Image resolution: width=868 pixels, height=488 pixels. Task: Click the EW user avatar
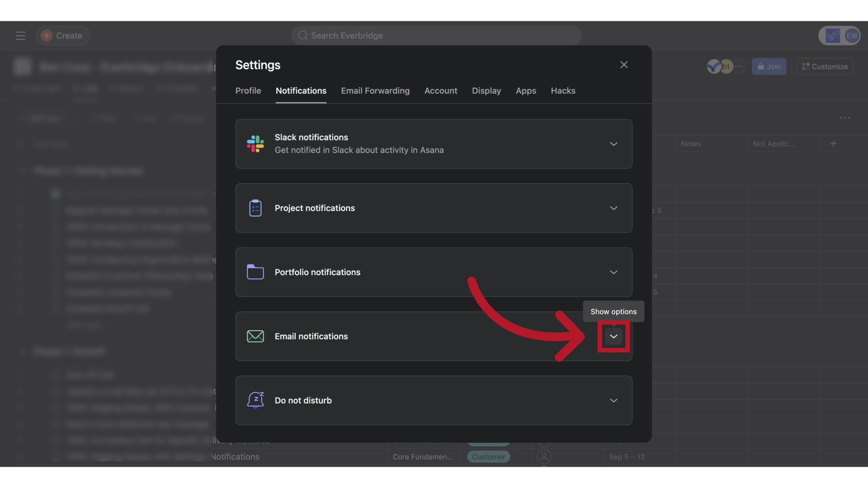click(x=852, y=36)
